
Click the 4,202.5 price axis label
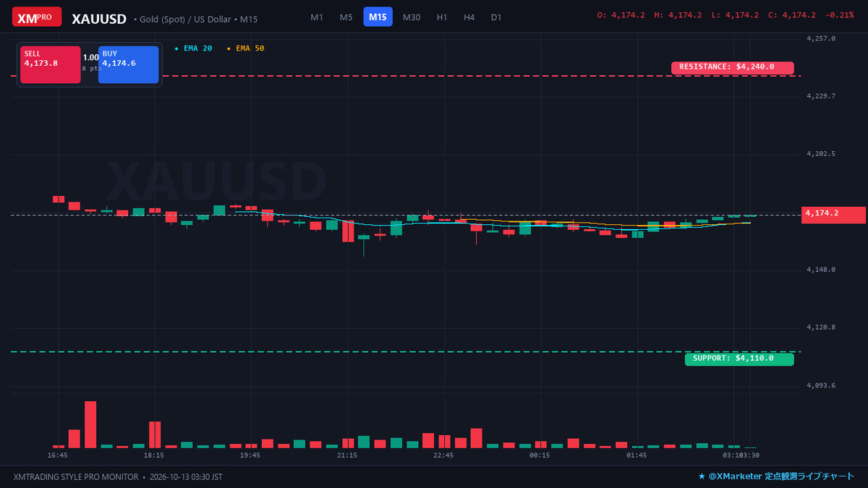coord(821,154)
